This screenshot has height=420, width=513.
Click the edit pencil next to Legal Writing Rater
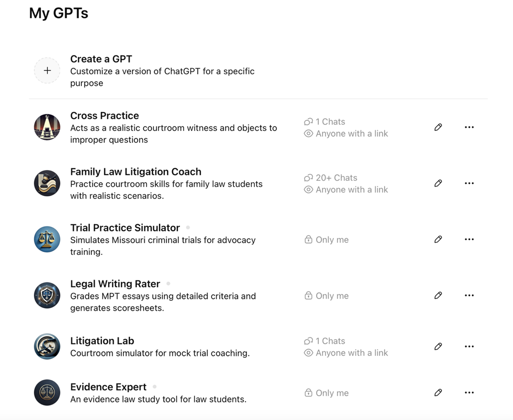coord(438,295)
